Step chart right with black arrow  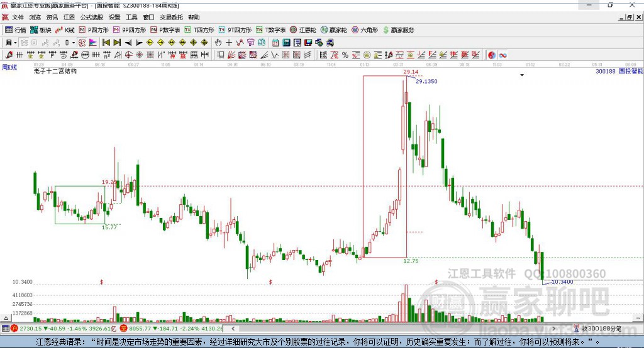pyautogui.click(x=139, y=43)
